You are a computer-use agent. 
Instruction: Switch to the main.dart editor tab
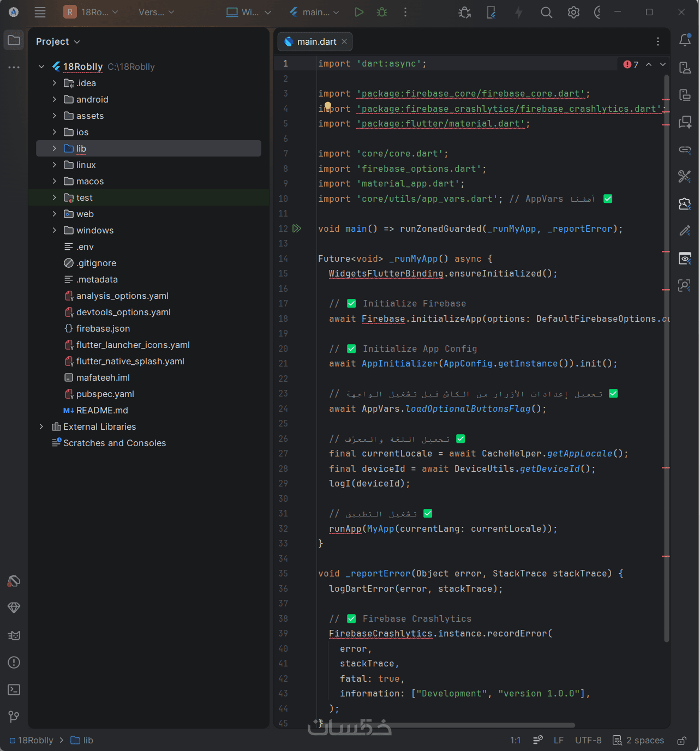[316, 41]
